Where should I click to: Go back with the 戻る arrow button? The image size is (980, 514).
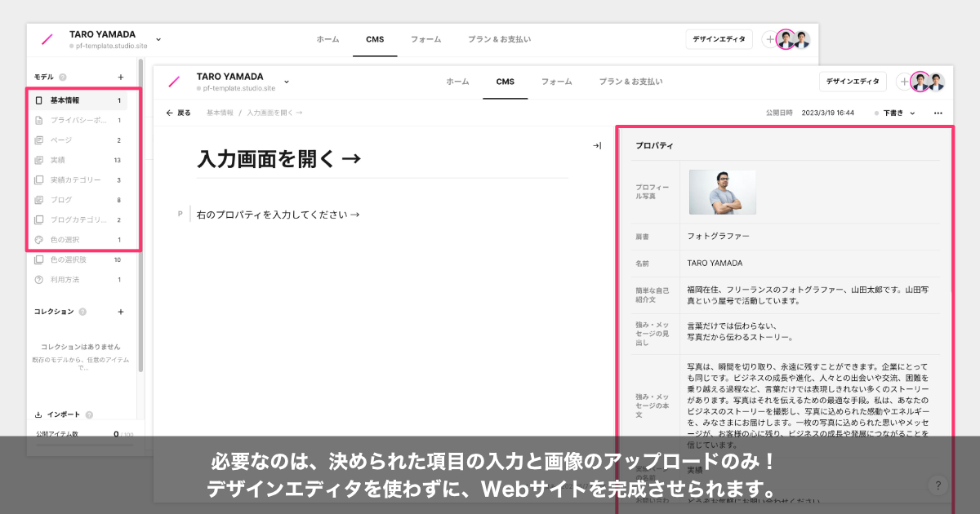point(178,113)
